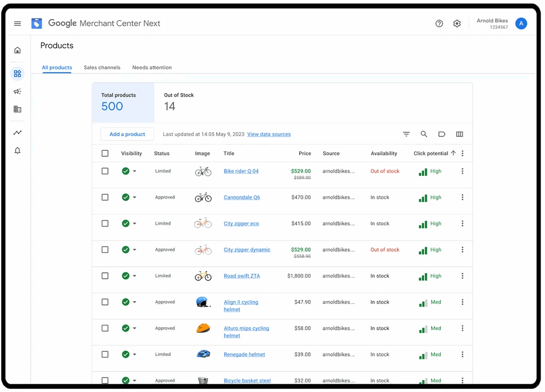Image resolution: width=545 pixels, height=392 pixels.
Task: Expand visibility dropdown for Bicycle basket steel
Action: (135, 381)
